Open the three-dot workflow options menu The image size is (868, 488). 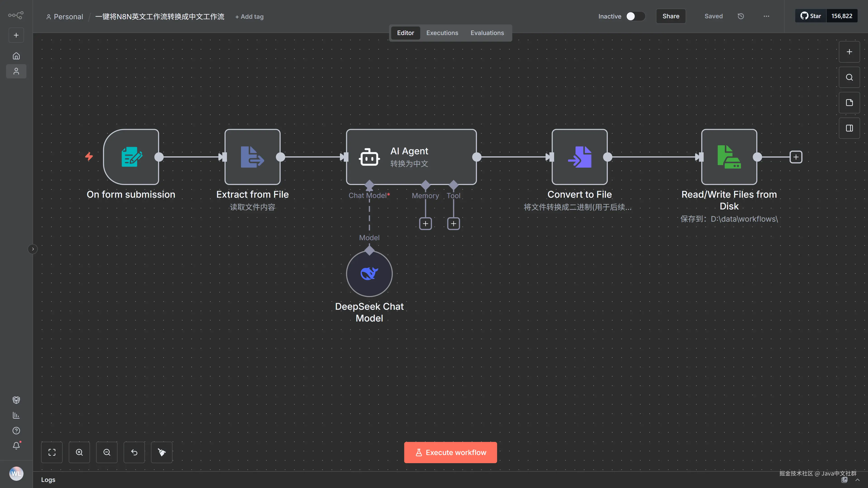coord(766,16)
